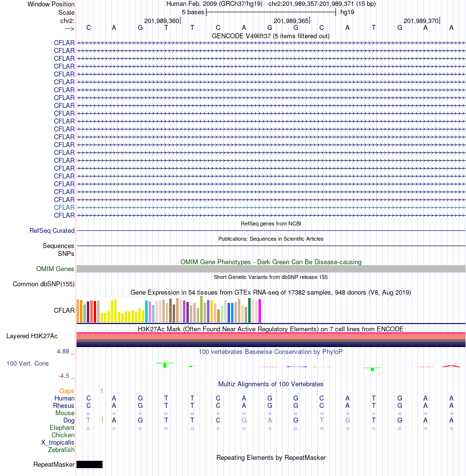Click the chr2: ruler label

(67, 21)
